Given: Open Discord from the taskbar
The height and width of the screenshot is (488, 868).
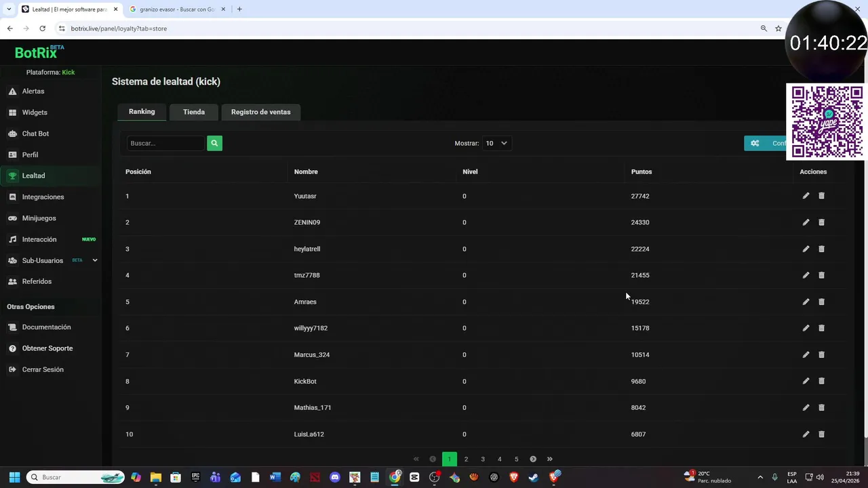Looking at the screenshot, I should coord(334,477).
